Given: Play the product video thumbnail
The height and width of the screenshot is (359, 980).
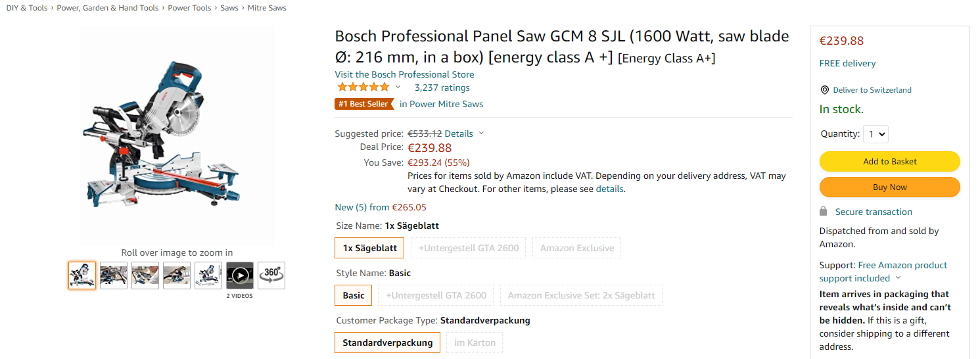Looking at the screenshot, I should point(240,275).
